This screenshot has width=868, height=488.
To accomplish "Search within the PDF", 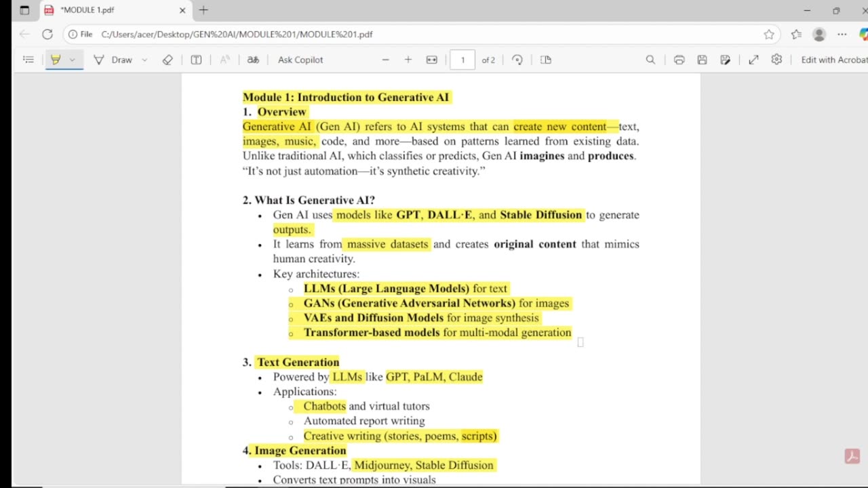I will point(650,60).
